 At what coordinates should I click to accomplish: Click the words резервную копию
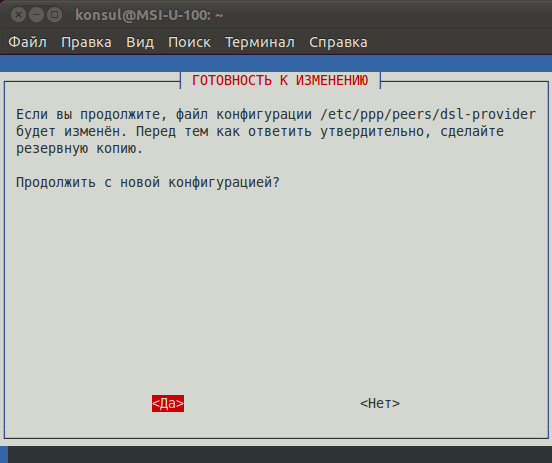79,149
